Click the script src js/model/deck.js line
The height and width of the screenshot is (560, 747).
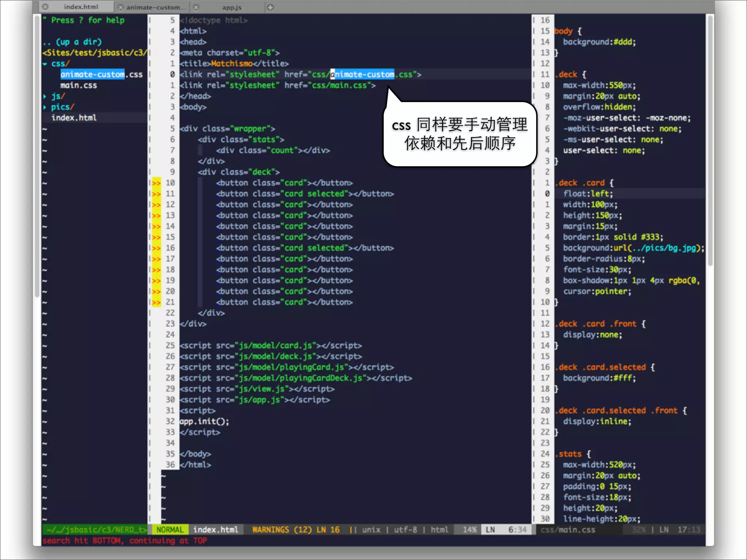point(270,357)
